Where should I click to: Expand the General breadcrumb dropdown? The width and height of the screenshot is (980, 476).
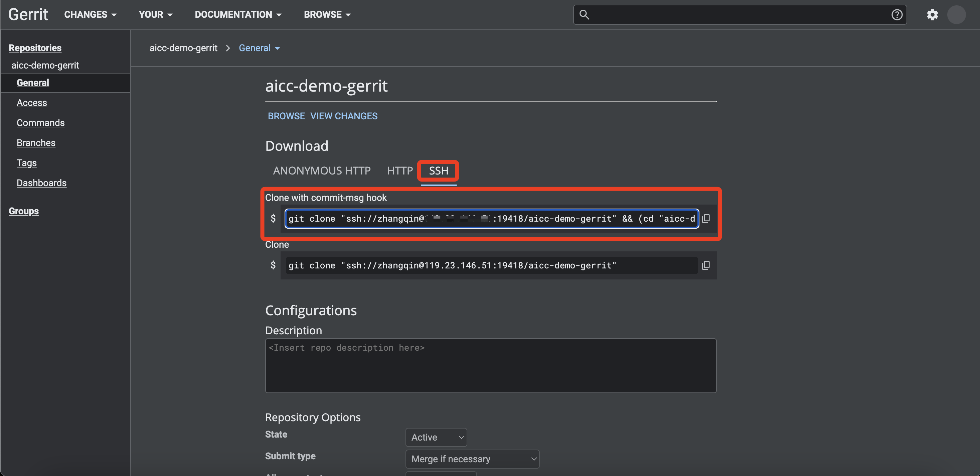(259, 48)
